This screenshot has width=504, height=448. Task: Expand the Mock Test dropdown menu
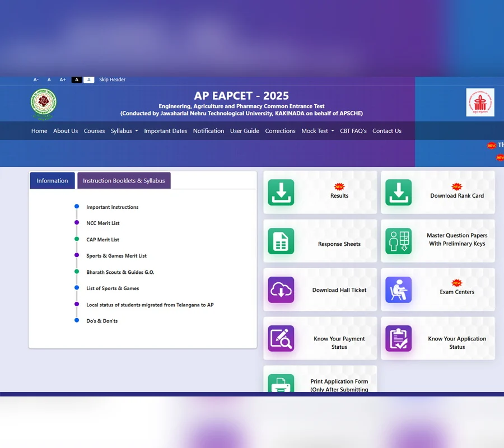[318, 131]
